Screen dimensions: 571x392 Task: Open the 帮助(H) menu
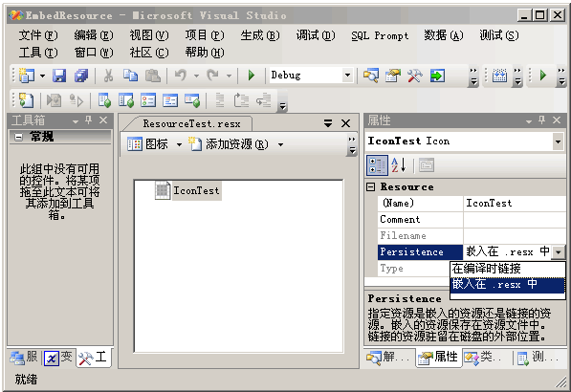pos(205,53)
